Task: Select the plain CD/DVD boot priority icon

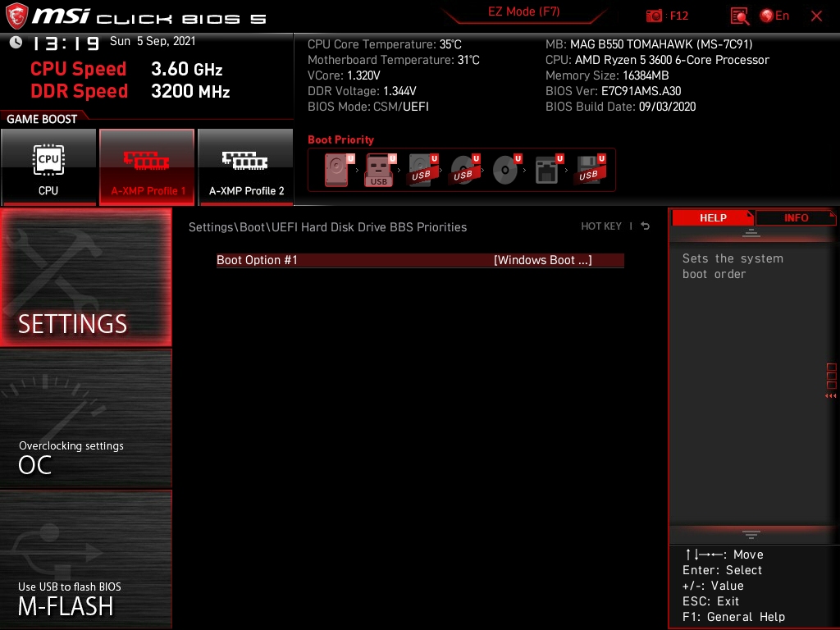Action: coord(506,170)
